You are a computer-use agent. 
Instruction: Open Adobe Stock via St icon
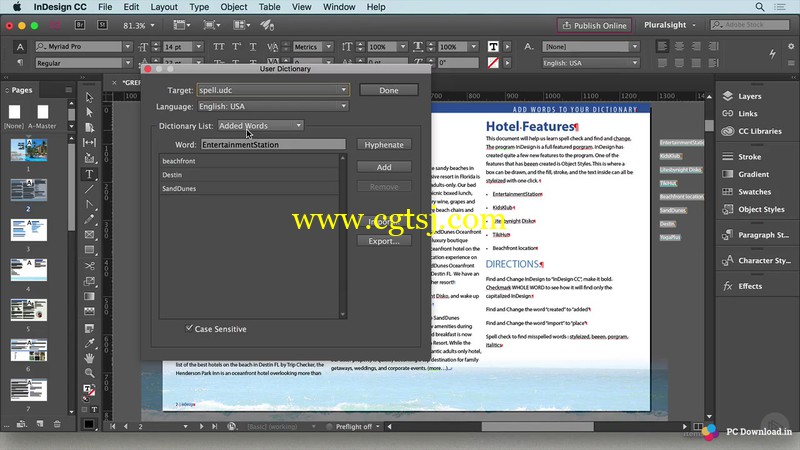click(102, 25)
